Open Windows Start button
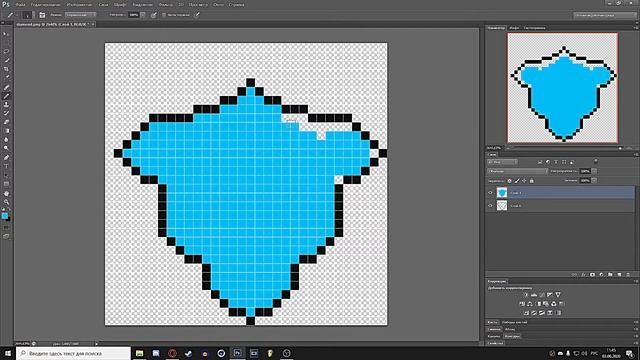The height and width of the screenshot is (360, 640). 8,353
